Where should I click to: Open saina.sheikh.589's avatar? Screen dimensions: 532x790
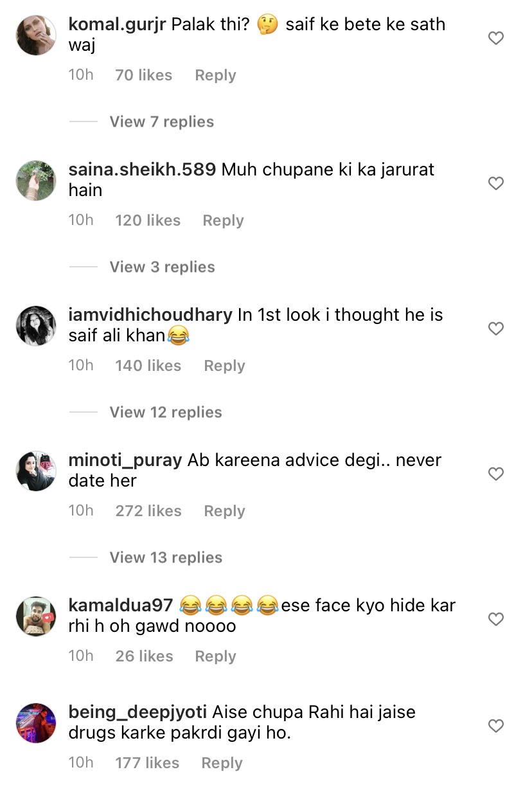click(36, 181)
